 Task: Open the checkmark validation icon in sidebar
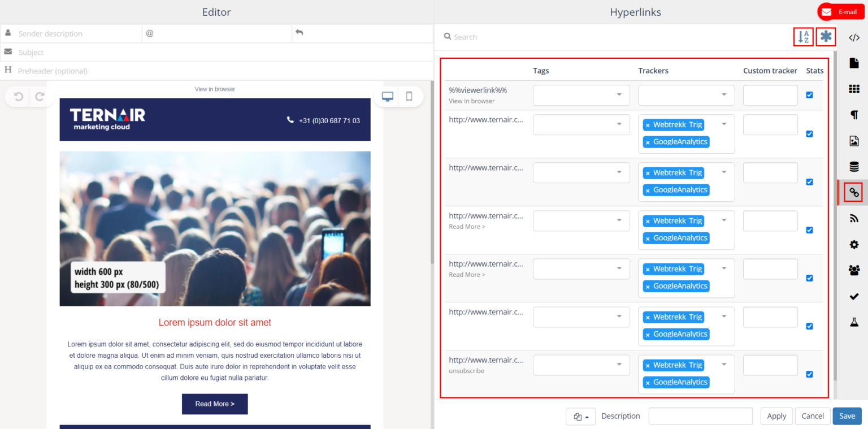[854, 296]
